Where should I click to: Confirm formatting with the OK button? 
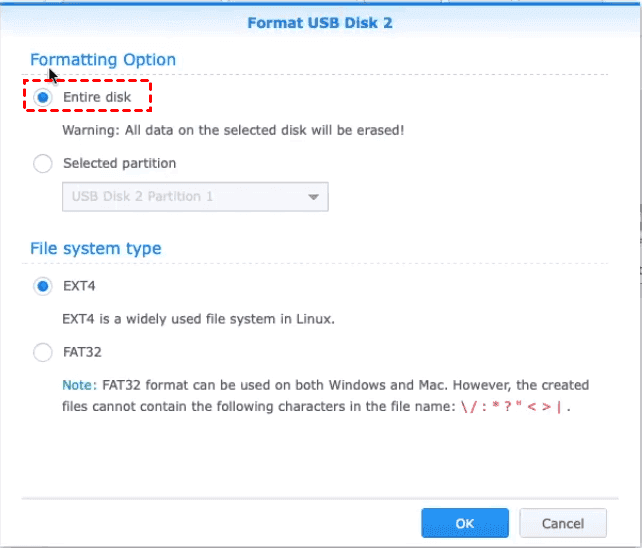click(465, 523)
